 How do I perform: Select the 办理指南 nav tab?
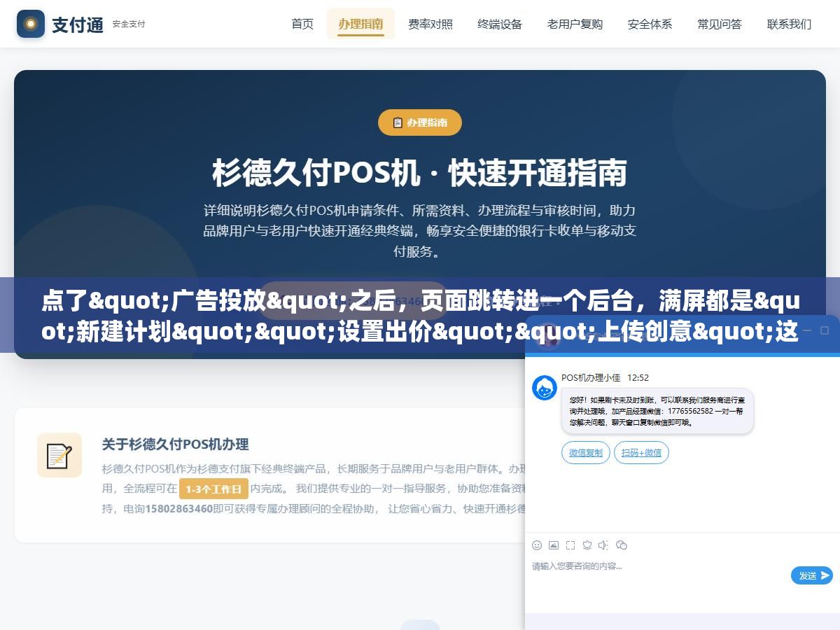pyautogui.click(x=360, y=24)
